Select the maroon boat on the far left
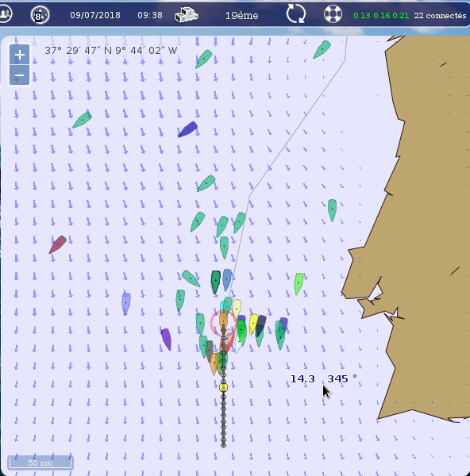Image resolution: width=470 pixels, height=476 pixels. point(58,244)
